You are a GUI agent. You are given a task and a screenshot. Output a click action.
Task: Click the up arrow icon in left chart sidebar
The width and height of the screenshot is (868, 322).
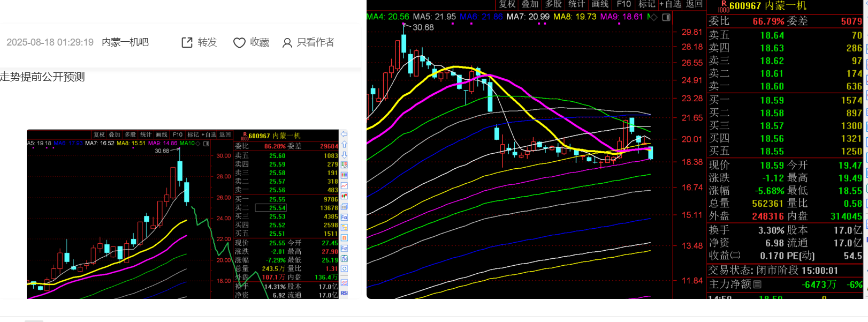pos(344,144)
